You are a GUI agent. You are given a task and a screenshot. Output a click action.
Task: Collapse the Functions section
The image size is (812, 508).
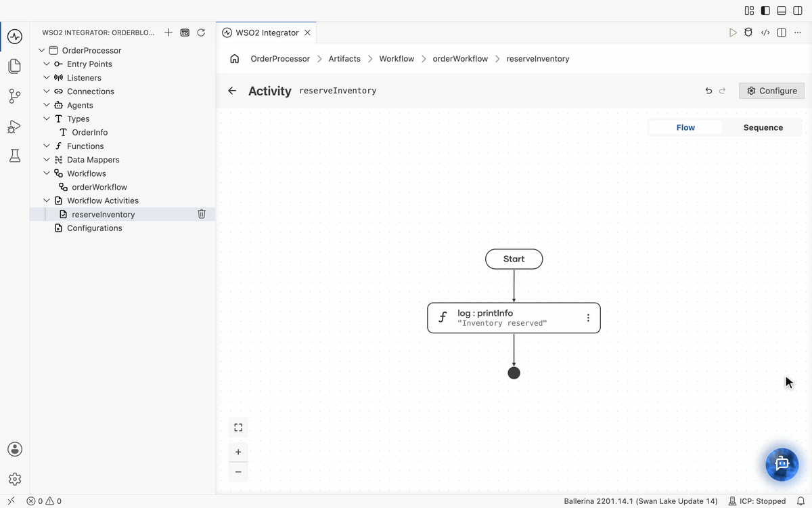47,146
